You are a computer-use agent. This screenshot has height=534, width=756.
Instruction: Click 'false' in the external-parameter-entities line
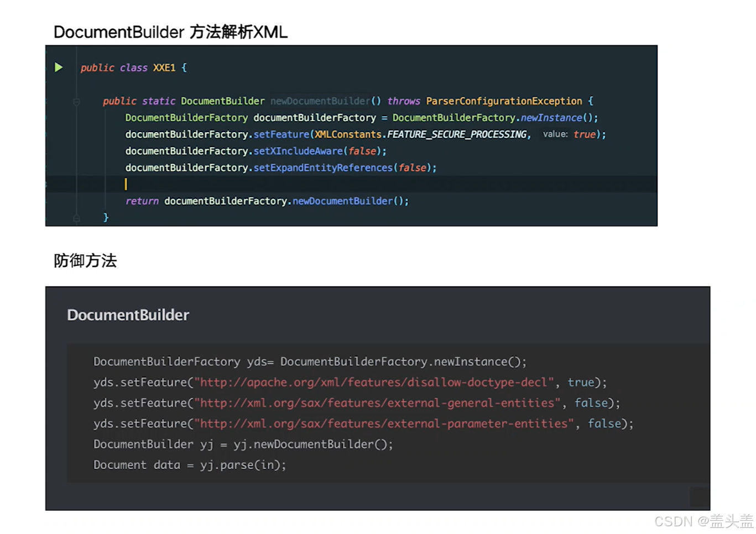tap(604, 423)
